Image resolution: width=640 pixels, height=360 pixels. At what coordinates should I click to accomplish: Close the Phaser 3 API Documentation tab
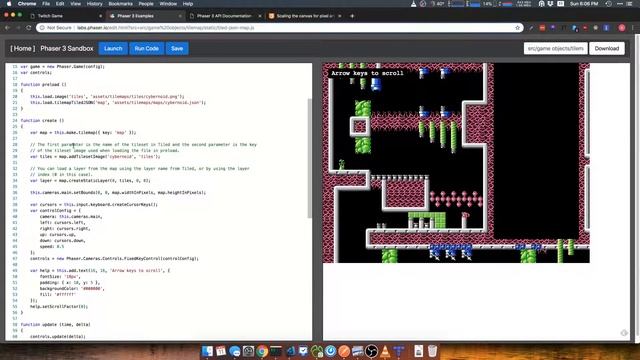(x=260, y=16)
